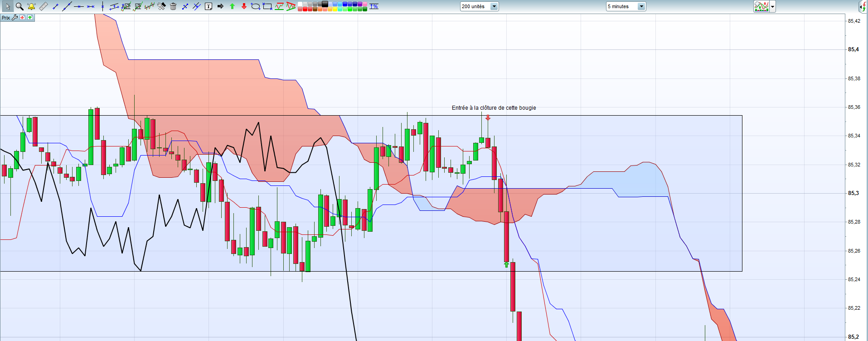Click the 85,34 price axis label
The width and height of the screenshot is (868, 341).
point(854,136)
